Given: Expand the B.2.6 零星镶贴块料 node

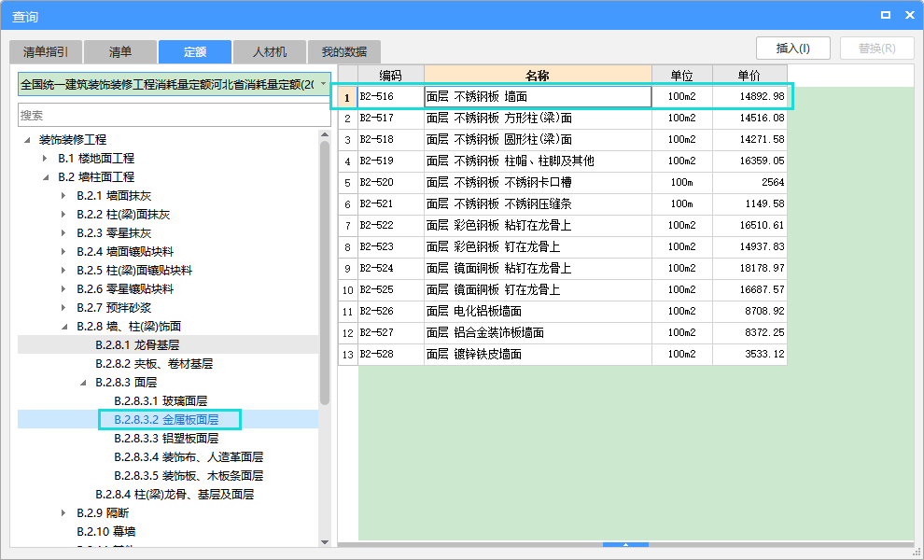Looking at the screenshot, I should click(64, 289).
